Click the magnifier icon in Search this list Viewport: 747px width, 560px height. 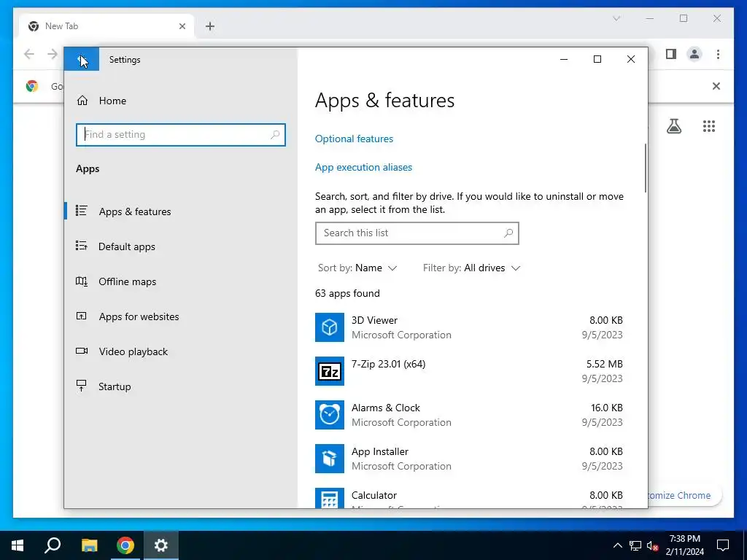(x=508, y=233)
